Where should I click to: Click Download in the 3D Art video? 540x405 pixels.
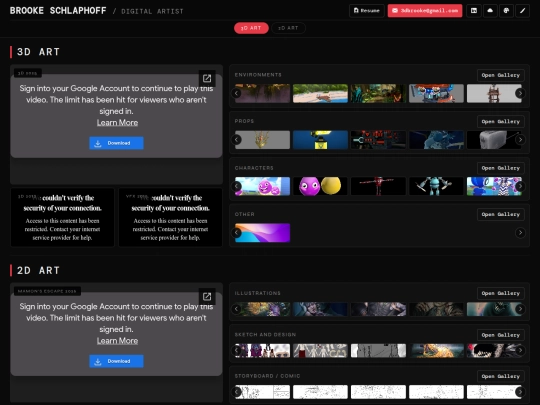116,143
